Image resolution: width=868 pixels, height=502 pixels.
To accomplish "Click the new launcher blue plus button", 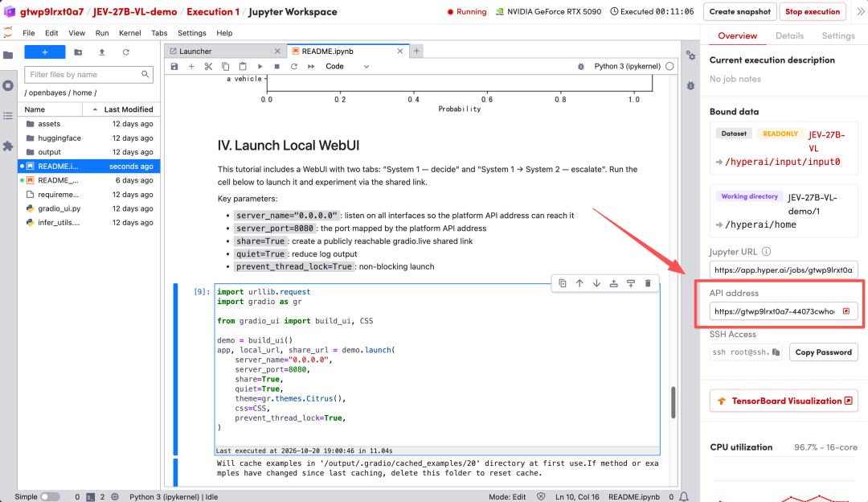I will pyautogui.click(x=45, y=52).
